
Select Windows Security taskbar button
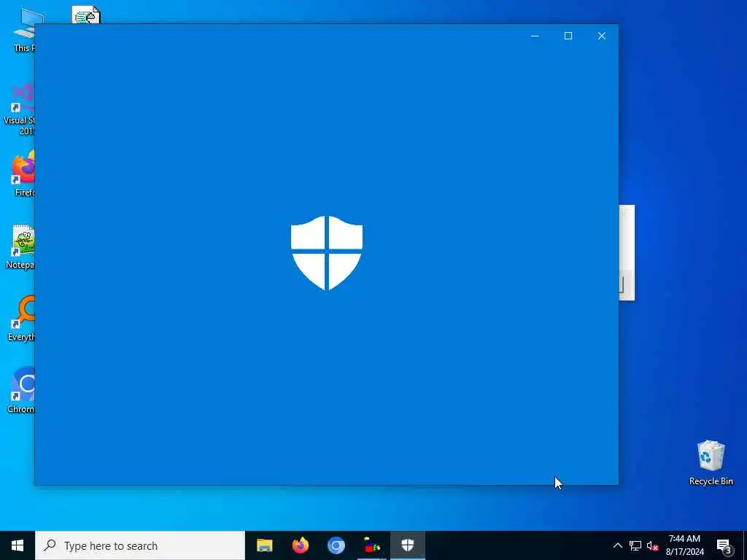click(x=407, y=545)
